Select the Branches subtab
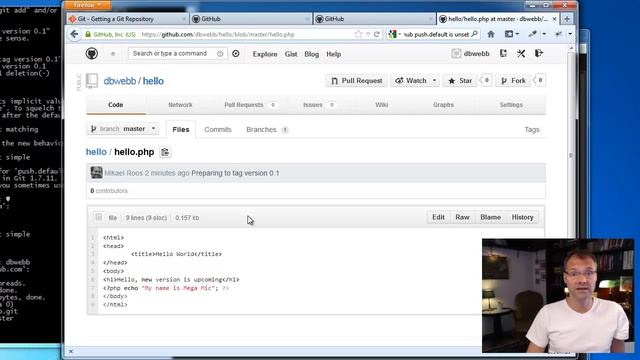 267,129
